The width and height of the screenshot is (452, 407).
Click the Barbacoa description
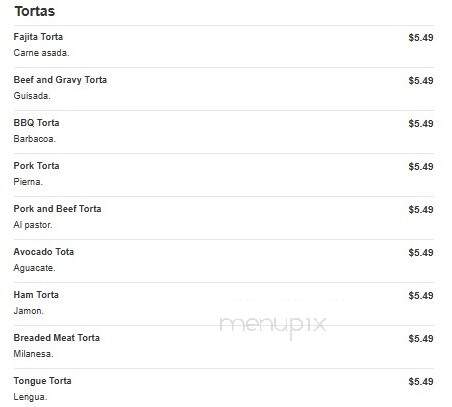click(34, 139)
